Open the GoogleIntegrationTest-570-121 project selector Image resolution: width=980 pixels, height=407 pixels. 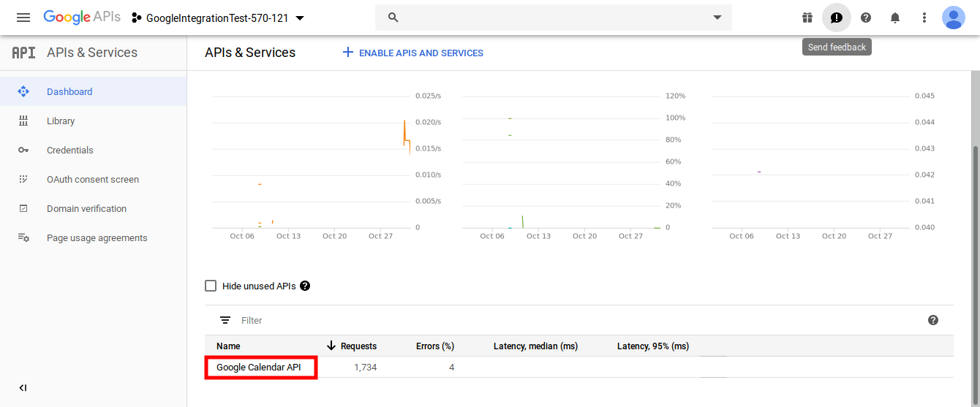[218, 18]
